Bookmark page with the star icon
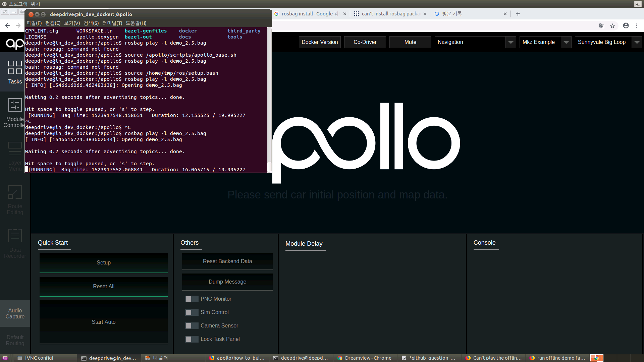The width and height of the screenshot is (644, 362). click(612, 26)
